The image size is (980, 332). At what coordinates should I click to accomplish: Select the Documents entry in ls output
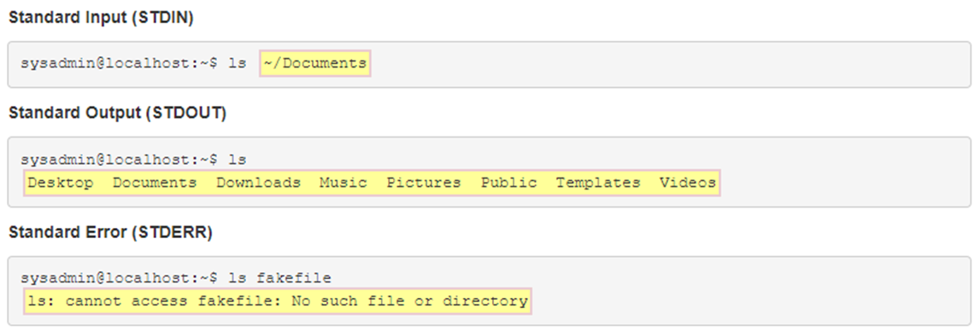[155, 183]
